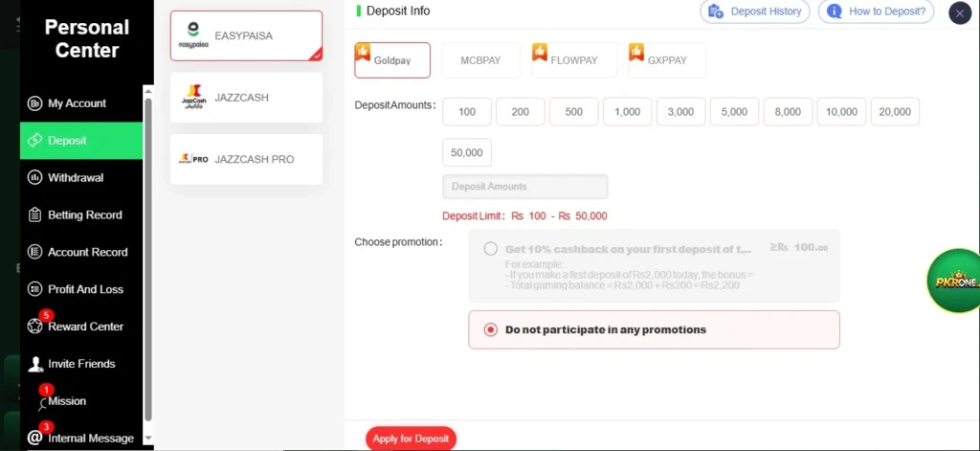This screenshot has width=980, height=451.
Task: Select the FLOWPAY channel
Action: (x=574, y=60)
